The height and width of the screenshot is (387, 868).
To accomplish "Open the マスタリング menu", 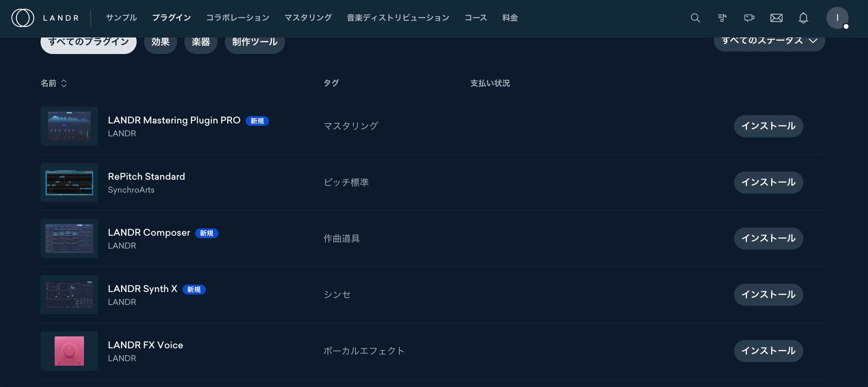I will pos(308,18).
